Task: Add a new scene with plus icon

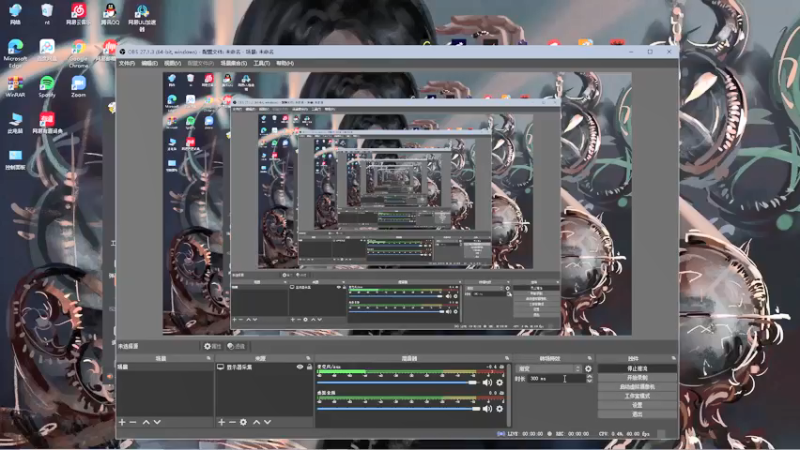Action: [122, 422]
